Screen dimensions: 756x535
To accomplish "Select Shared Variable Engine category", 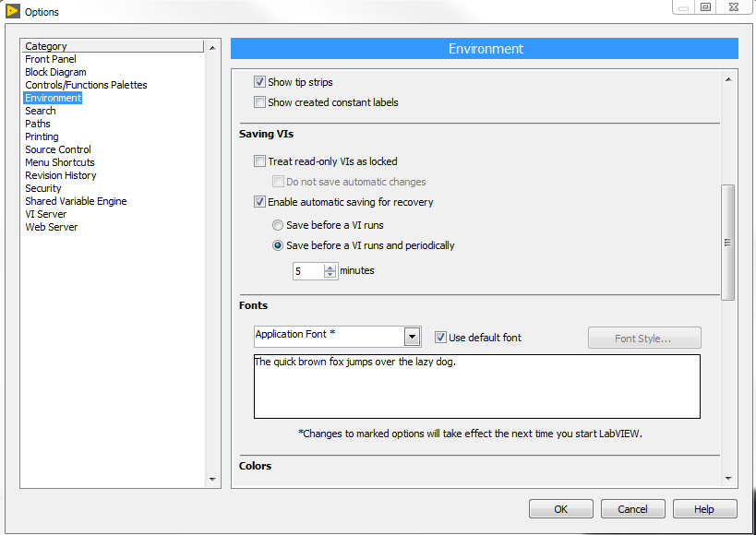I will tap(77, 201).
